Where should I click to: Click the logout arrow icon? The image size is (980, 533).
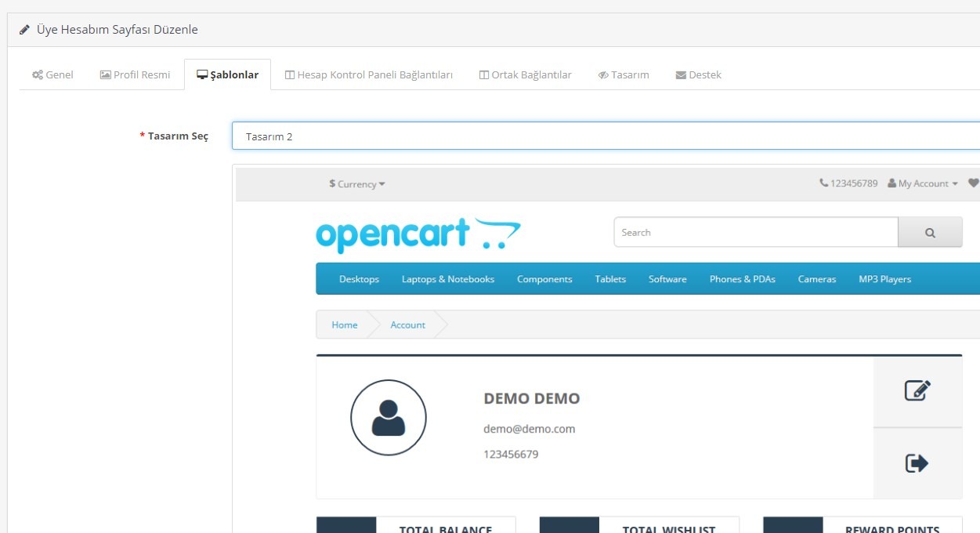(x=917, y=463)
